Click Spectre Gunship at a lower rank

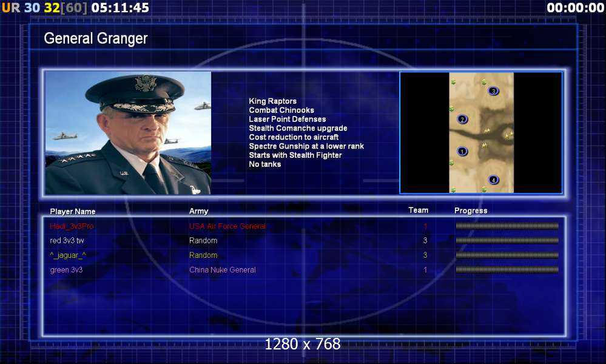tap(306, 146)
